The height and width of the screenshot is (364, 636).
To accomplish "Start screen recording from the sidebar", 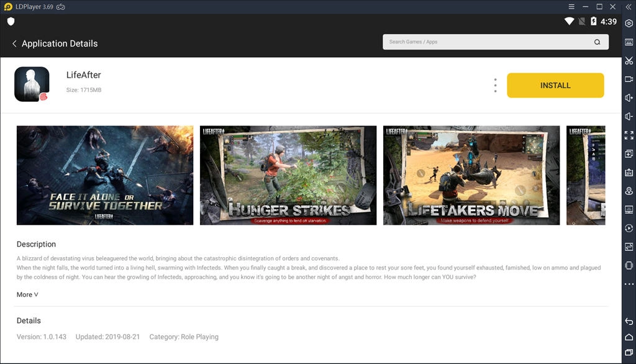I will click(629, 79).
